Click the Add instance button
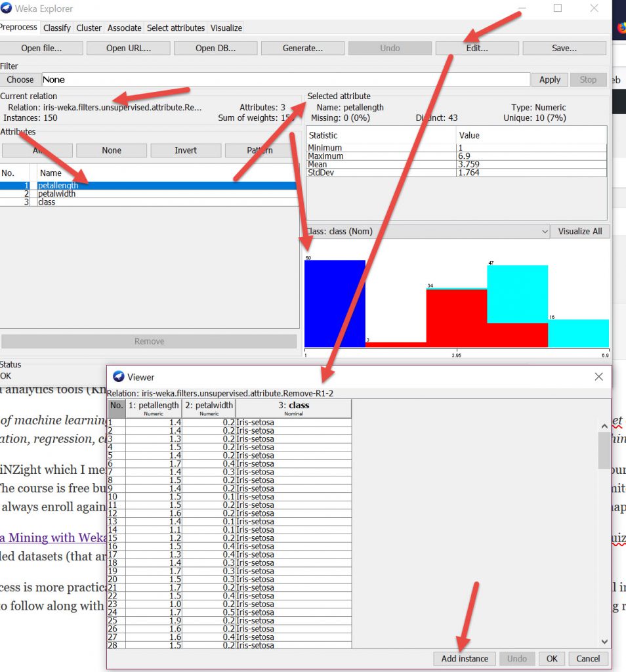 (465, 658)
